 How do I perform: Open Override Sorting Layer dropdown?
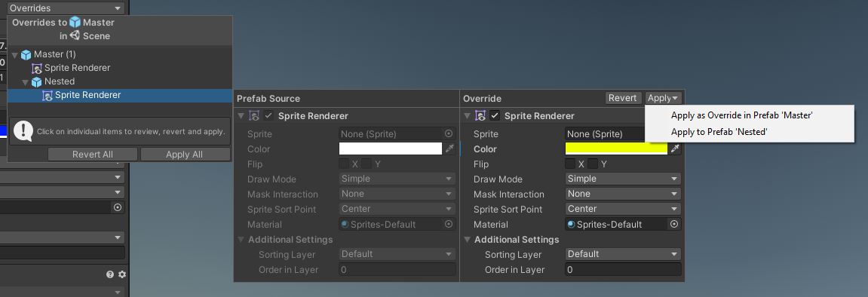pyautogui.click(x=623, y=254)
